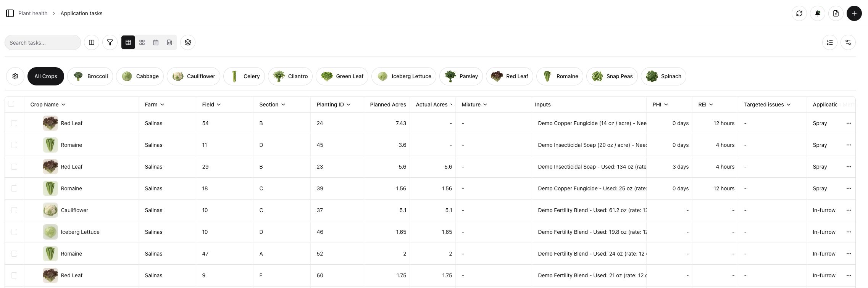Click the black plus add button
This screenshot has height=288, width=868.
[x=854, y=13]
